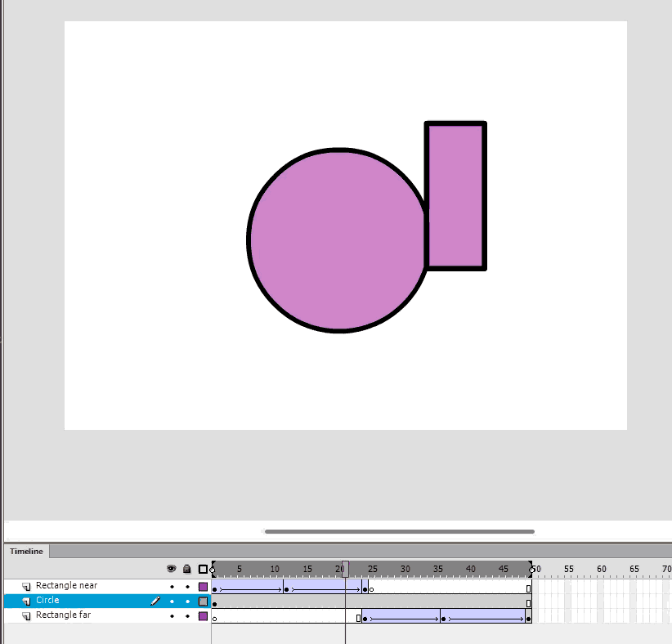Click the purple outline swatch of Rectangle near

coord(204,587)
